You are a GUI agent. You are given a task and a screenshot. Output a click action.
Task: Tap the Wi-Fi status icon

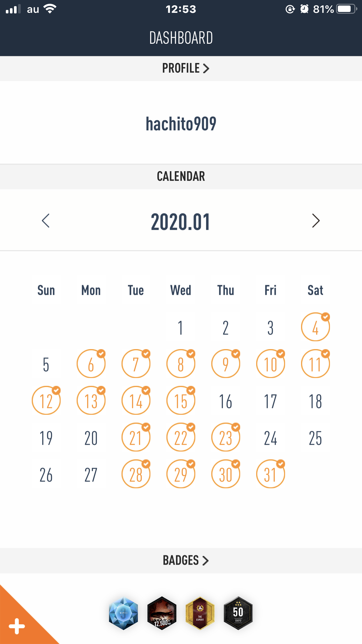coord(50,9)
